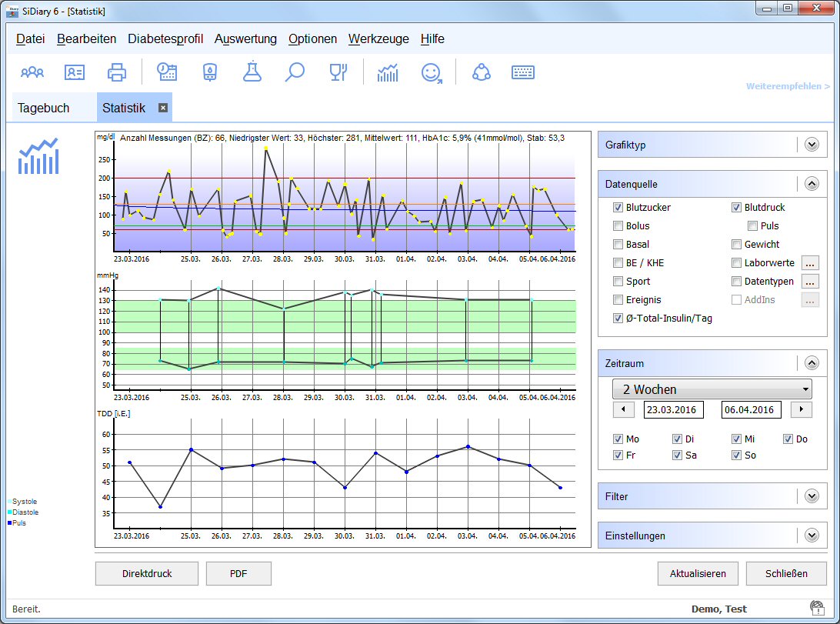Toggle the Gewicht checkbox
840x624 pixels.
coord(736,245)
